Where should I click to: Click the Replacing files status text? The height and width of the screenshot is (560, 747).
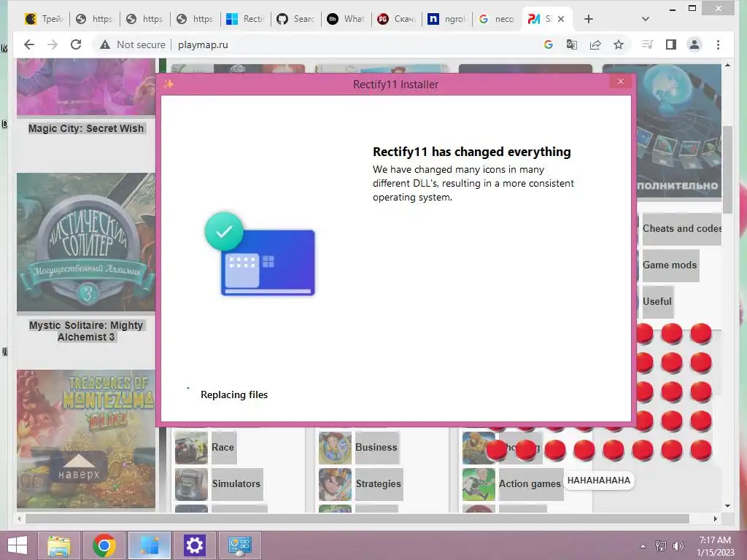(234, 394)
